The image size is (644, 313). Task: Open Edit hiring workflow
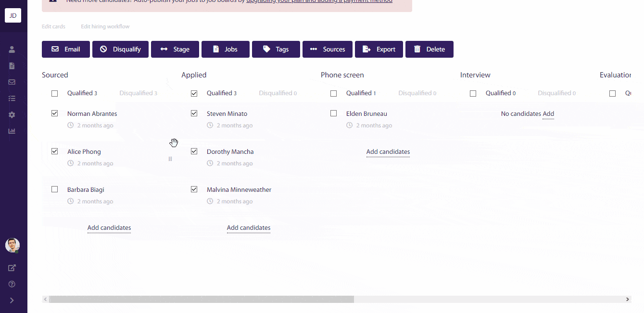click(105, 26)
